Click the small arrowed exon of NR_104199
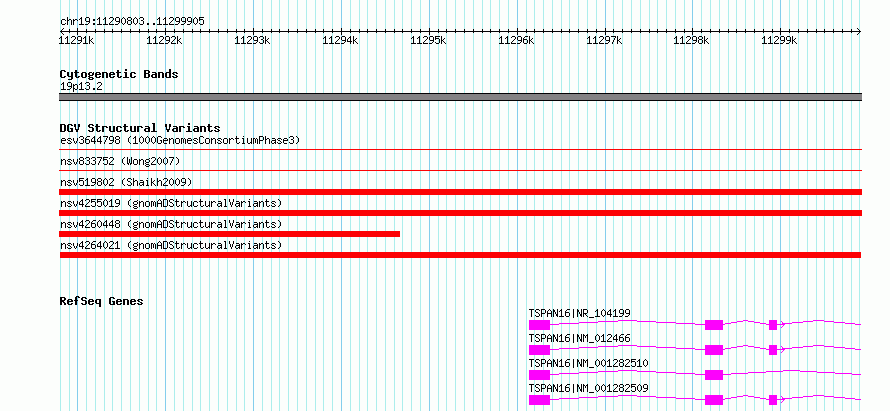The width and height of the screenshot is (890, 411). pyautogui.click(x=773, y=325)
